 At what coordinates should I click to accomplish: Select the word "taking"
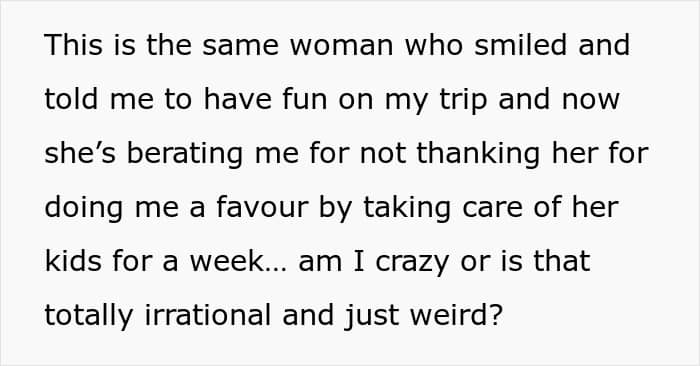coord(407,207)
